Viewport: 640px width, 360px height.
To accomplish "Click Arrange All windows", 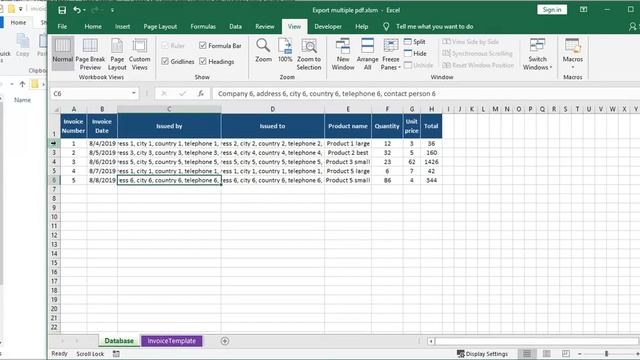I will click(367, 53).
